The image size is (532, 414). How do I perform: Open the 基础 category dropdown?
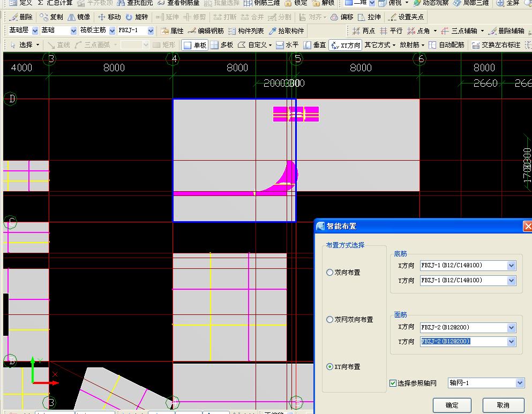pyautogui.click(x=73, y=31)
